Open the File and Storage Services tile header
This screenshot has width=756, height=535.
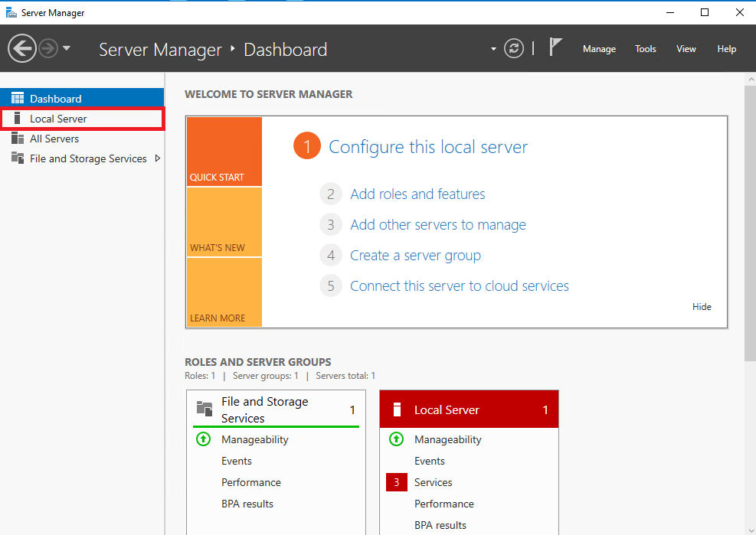click(x=277, y=409)
